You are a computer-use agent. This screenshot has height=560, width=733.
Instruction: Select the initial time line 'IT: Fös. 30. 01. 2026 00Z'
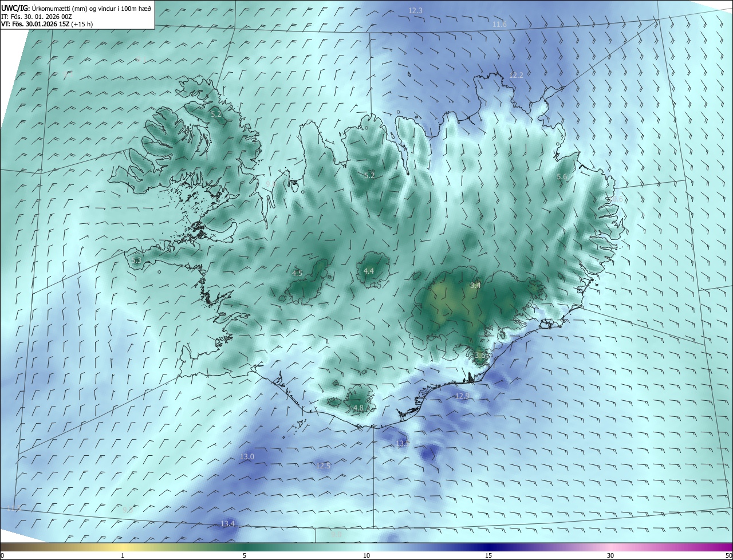coord(37,17)
